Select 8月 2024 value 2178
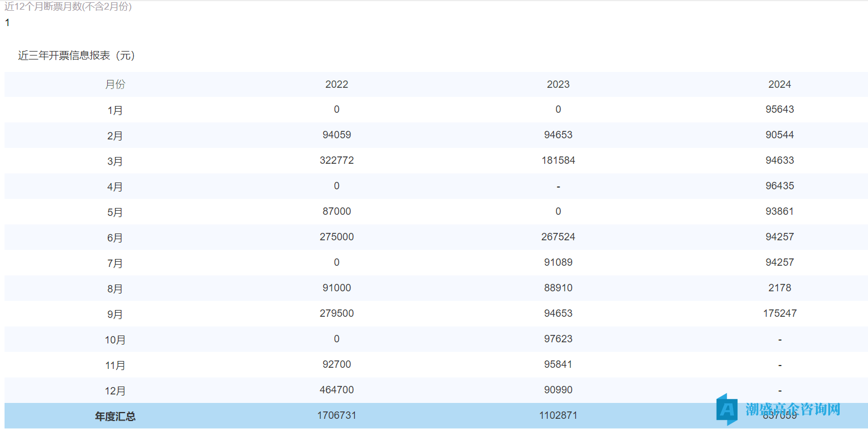This screenshot has width=868, height=429. pos(780,288)
